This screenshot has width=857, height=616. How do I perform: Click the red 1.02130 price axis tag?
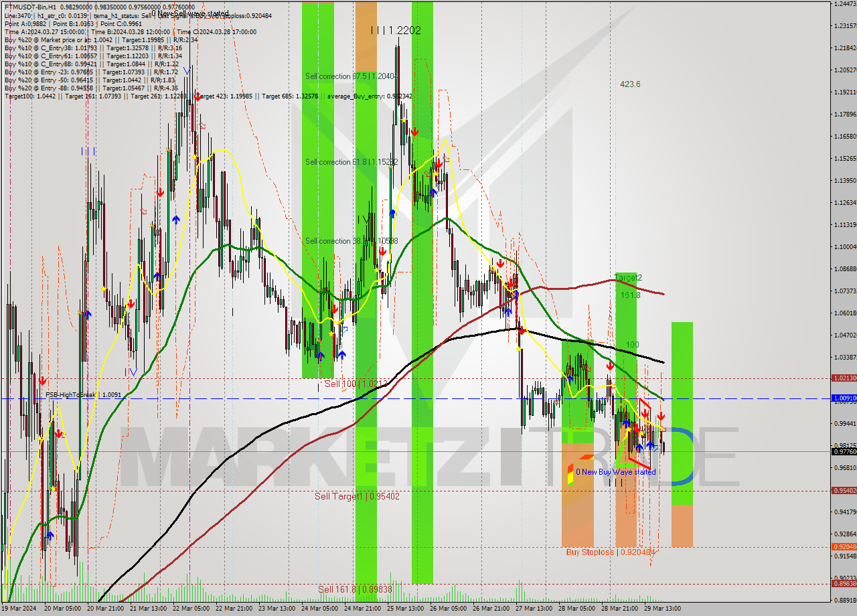coord(844,378)
